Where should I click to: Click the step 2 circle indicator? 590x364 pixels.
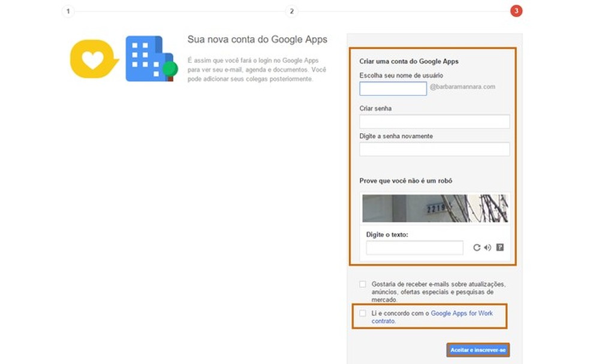pos(292,11)
